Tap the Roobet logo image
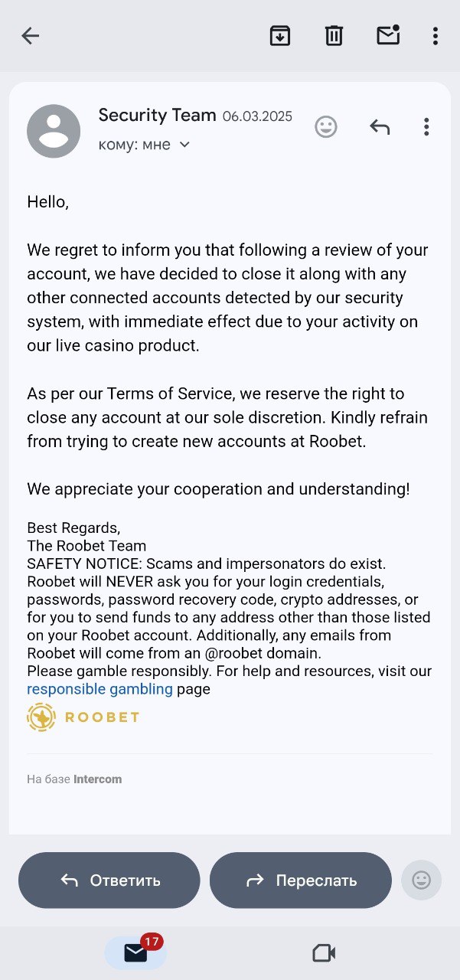The image size is (460, 980). (83, 717)
